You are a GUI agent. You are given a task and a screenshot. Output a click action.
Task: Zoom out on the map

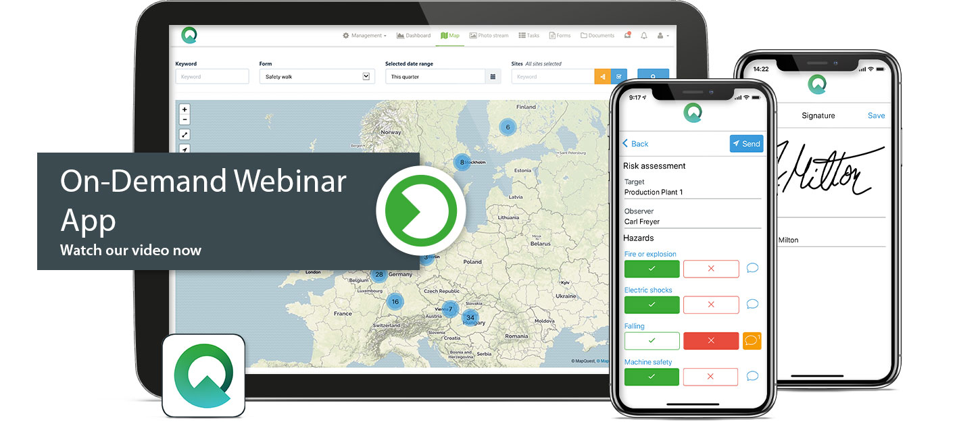[185, 120]
